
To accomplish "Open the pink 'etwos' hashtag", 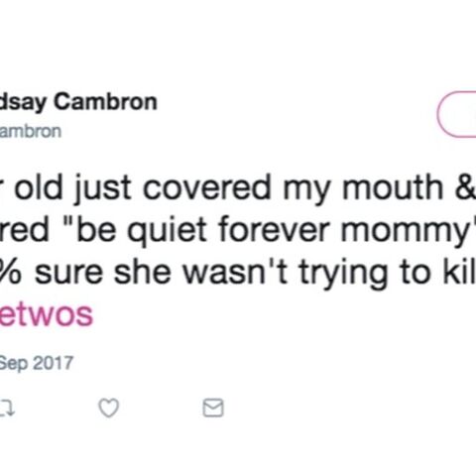I will [x=47, y=314].
